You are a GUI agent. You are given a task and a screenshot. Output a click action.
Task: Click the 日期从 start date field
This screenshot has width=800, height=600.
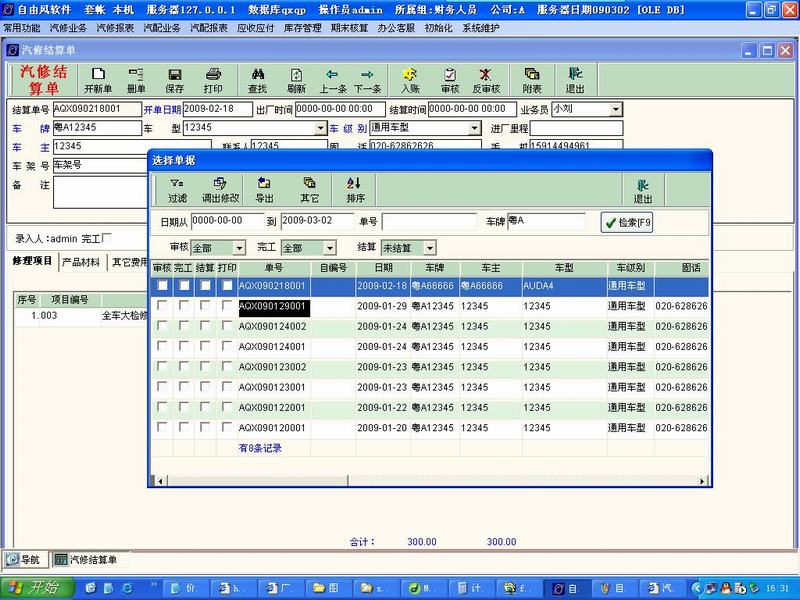click(227, 221)
